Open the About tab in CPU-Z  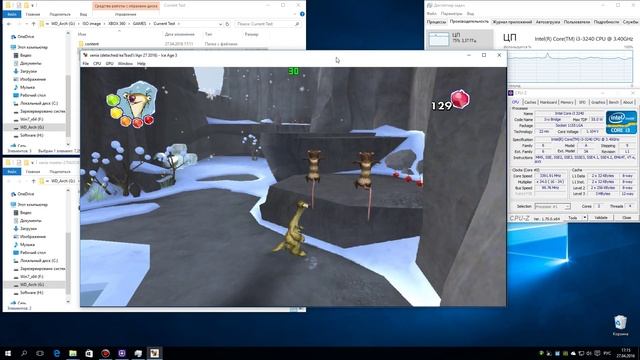click(628, 102)
